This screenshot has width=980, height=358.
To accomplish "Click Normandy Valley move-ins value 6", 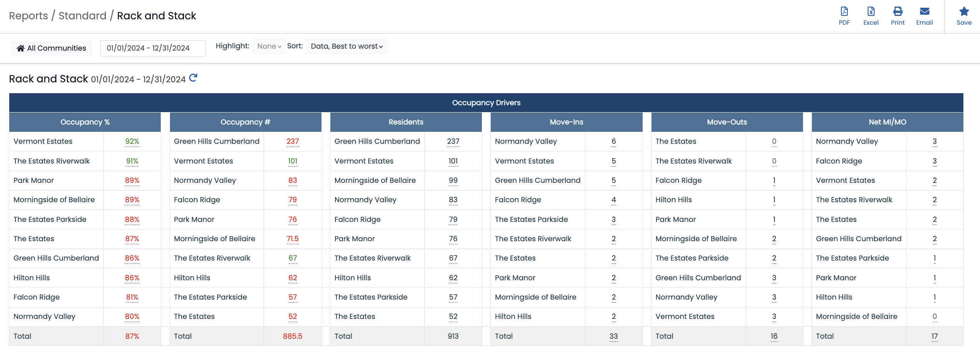I will [x=613, y=141].
